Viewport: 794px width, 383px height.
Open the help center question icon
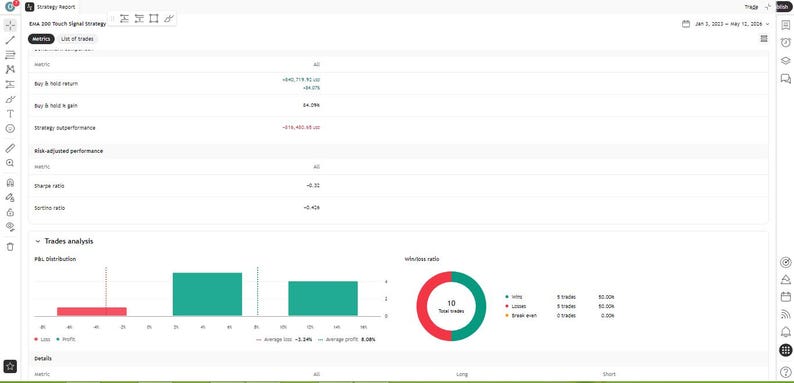click(785, 372)
